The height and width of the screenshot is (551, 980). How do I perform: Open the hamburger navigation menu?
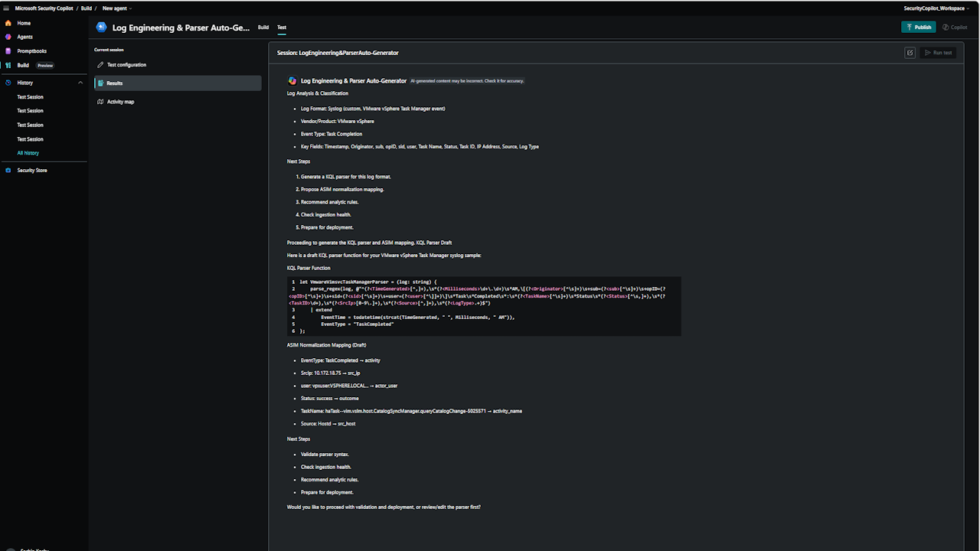[6, 8]
